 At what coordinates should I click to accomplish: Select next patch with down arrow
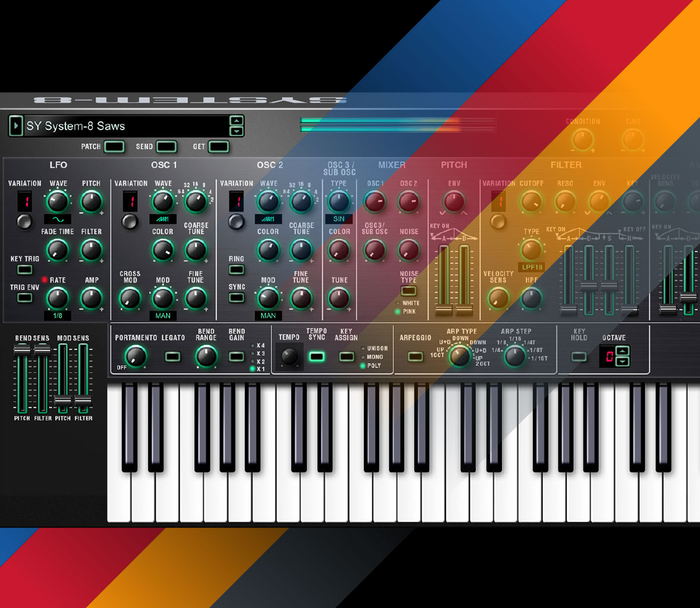tap(237, 131)
